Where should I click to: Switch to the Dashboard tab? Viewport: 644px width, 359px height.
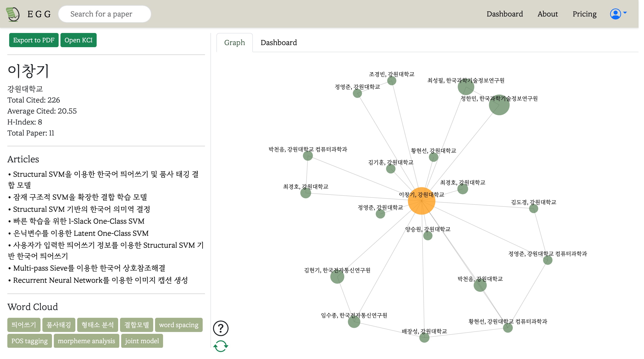[278, 43]
